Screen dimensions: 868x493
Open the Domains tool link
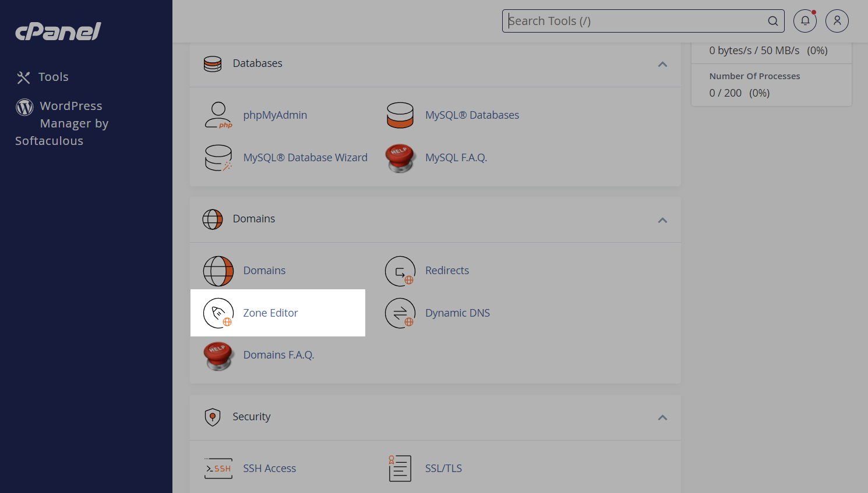point(264,270)
